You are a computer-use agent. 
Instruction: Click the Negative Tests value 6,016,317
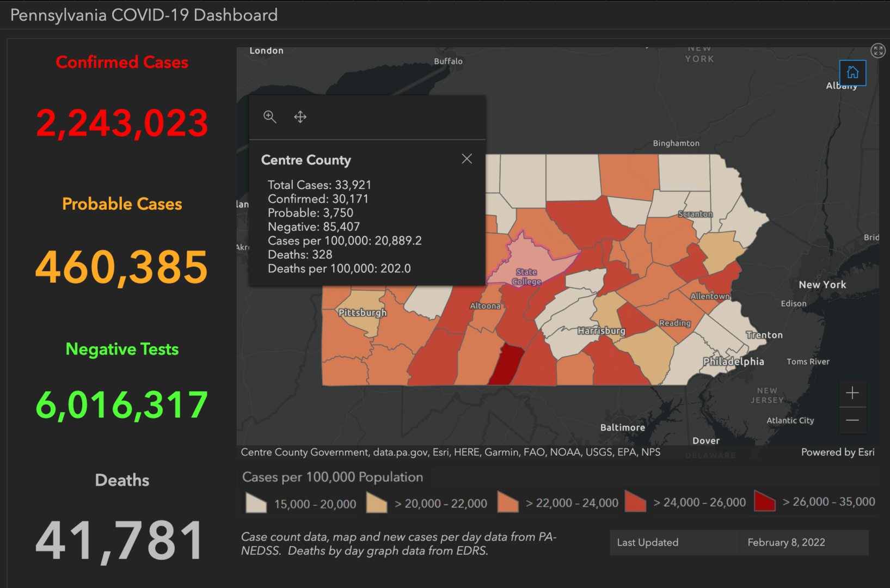coord(122,405)
